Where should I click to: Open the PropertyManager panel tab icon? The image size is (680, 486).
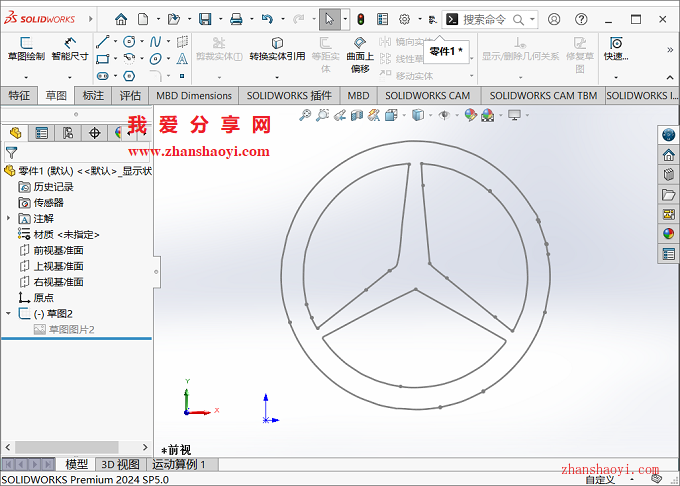click(42, 133)
